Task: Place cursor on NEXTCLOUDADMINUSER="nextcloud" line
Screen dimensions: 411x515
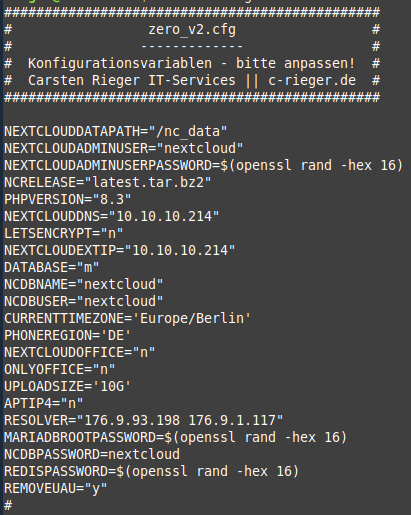Action: (x=124, y=148)
